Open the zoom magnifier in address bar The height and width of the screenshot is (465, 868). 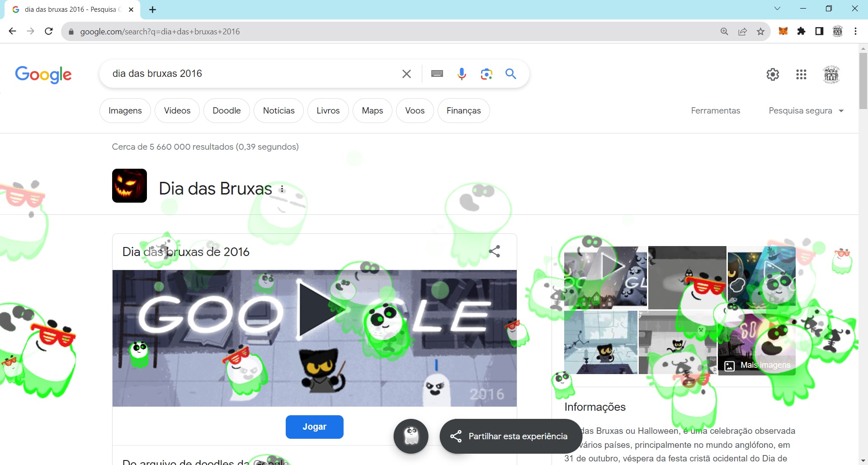click(x=724, y=31)
